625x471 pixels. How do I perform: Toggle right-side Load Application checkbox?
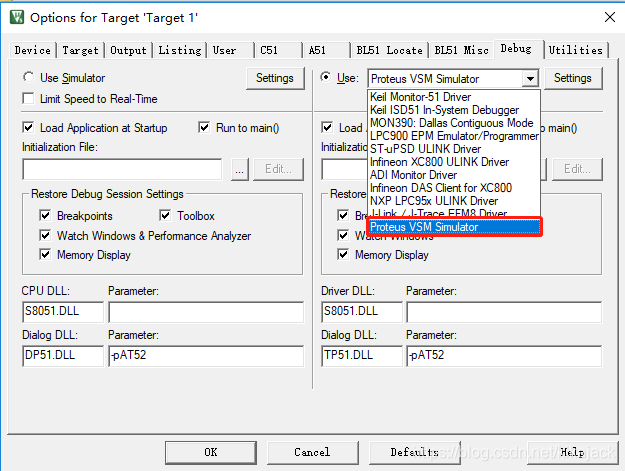point(327,128)
